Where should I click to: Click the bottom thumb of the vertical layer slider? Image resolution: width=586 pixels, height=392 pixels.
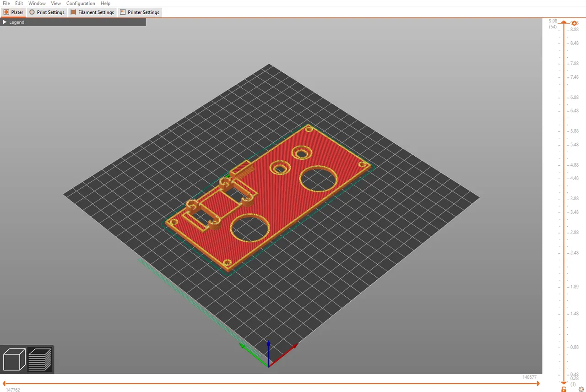point(564,382)
